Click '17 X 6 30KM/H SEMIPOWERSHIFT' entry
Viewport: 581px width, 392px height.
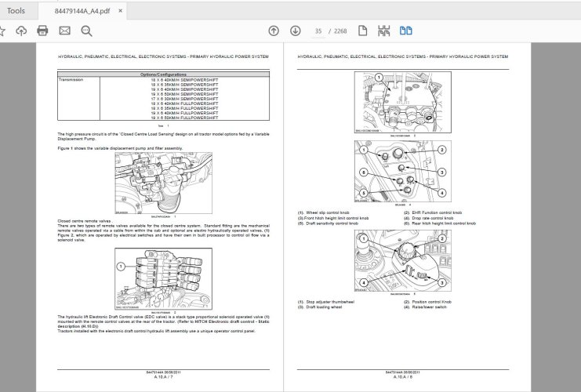click(x=184, y=99)
